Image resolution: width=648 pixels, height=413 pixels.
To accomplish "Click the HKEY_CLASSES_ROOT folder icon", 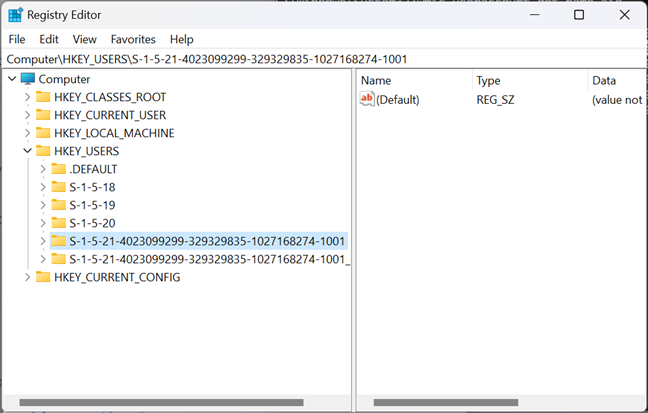I will (43, 97).
